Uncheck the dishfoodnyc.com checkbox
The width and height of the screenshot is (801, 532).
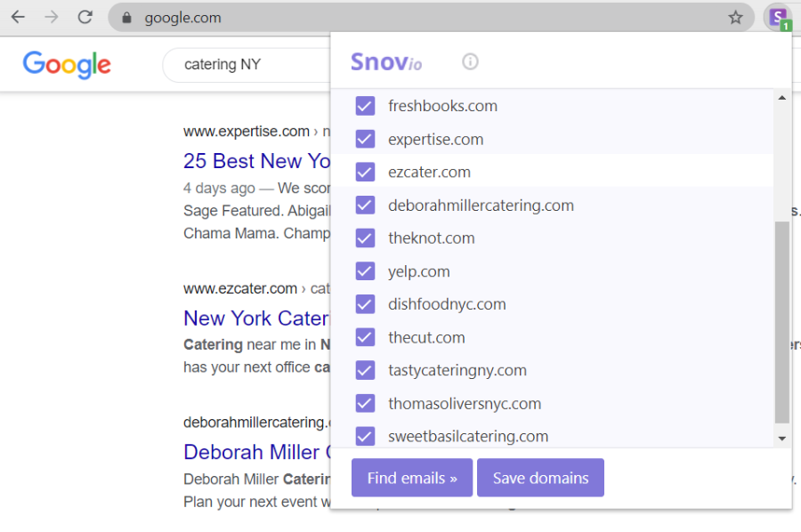tap(365, 304)
